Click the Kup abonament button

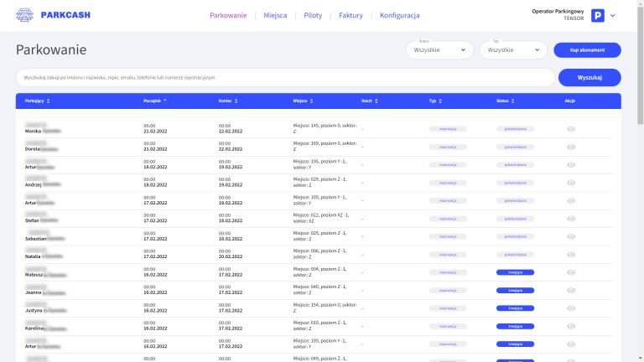pos(587,50)
